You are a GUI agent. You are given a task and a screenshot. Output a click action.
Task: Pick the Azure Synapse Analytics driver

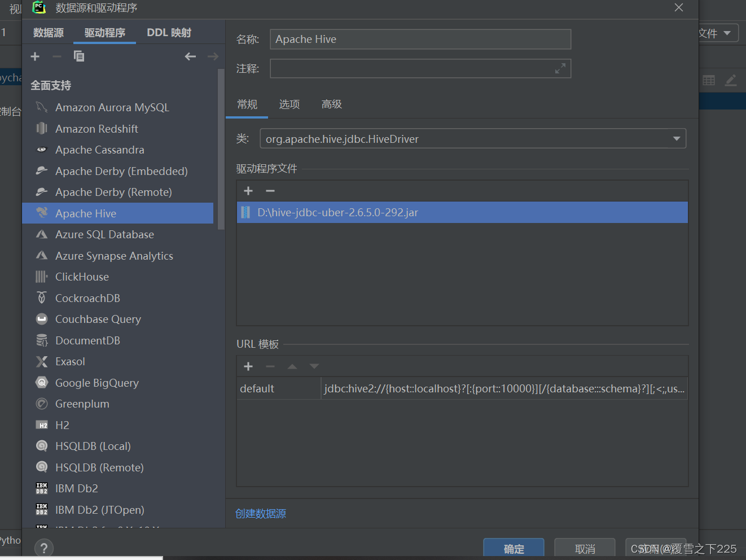(x=117, y=256)
